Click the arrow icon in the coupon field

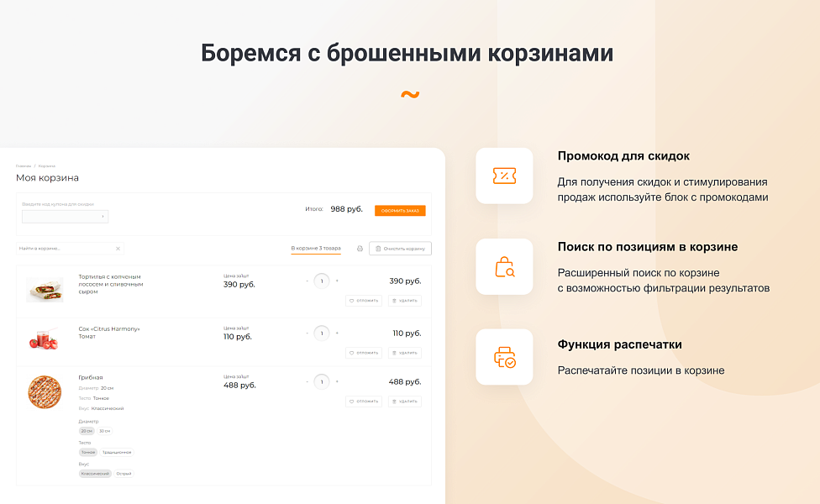point(102,217)
